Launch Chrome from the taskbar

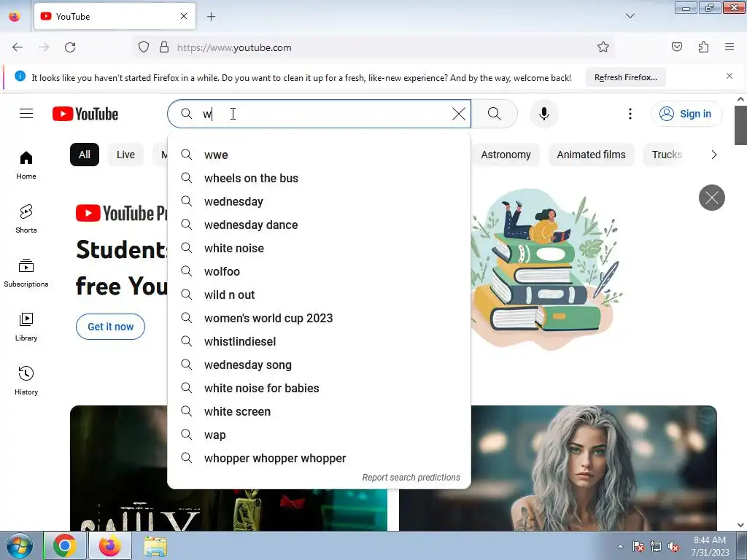65,546
